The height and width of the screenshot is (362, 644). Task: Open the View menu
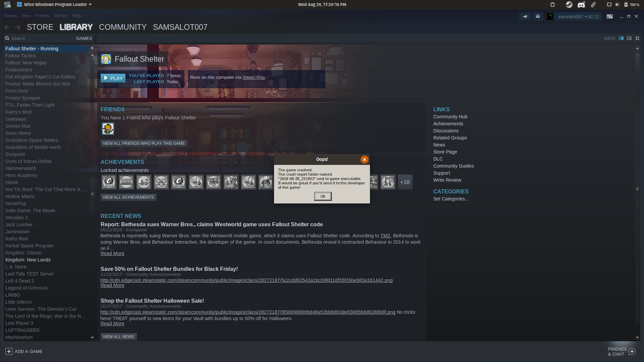[x=26, y=16]
